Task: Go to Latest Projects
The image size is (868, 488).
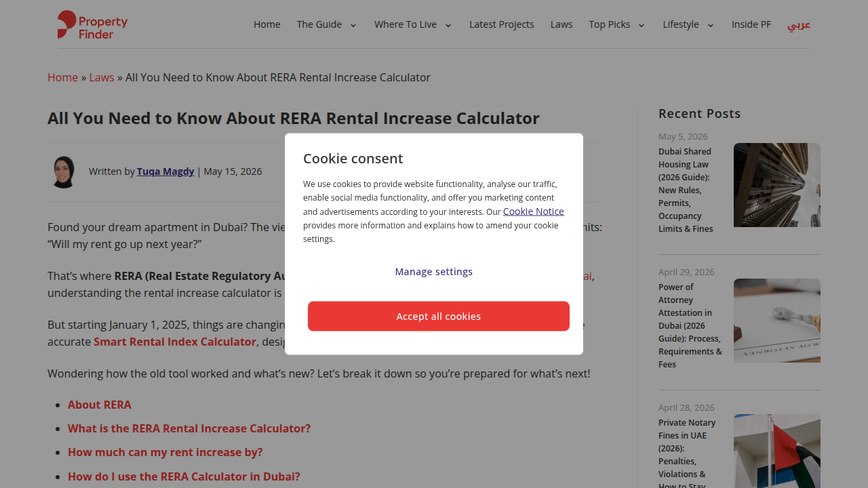Action: coord(502,24)
